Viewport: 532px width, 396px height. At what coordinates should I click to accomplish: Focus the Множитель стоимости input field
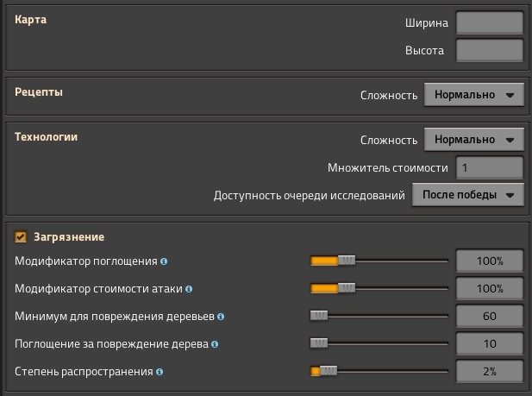click(489, 167)
